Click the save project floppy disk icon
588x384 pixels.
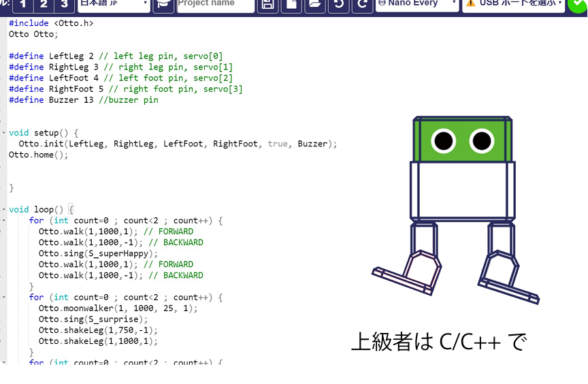click(268, 4)
